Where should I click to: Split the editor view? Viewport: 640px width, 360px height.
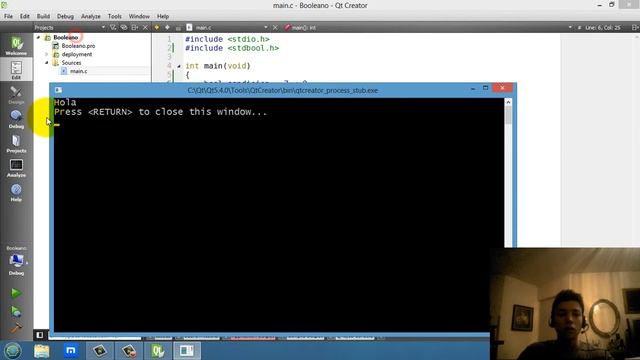(x=635, y=27)
